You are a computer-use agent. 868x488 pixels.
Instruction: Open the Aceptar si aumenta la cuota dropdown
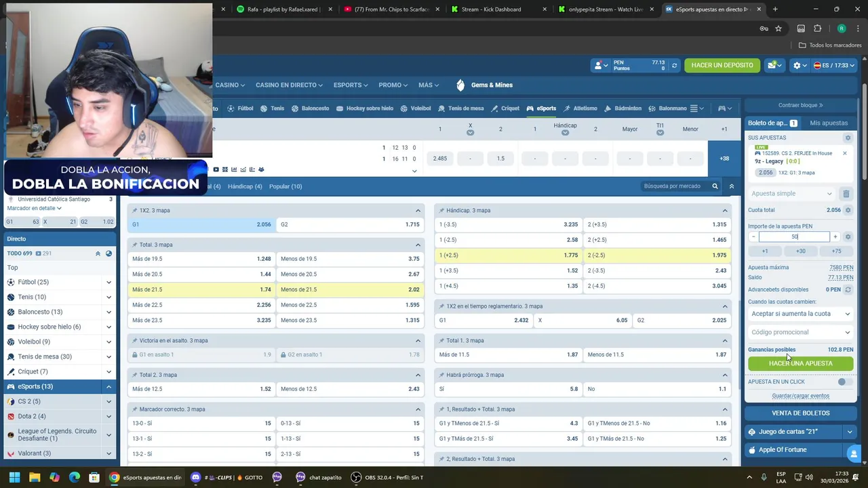pyautogui.click(x=800, y=314)
